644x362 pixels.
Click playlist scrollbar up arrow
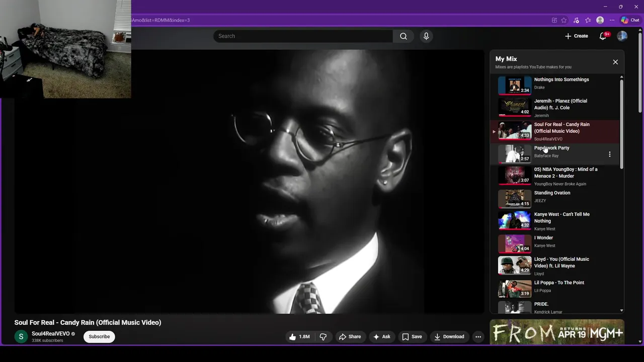tap(621, 77)
